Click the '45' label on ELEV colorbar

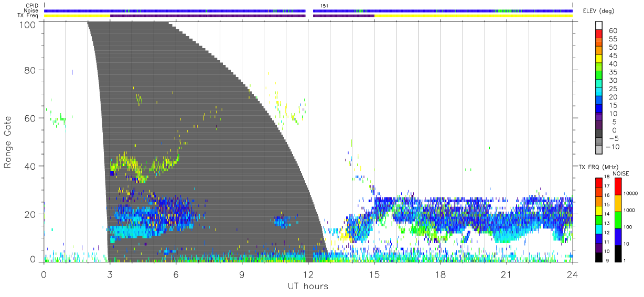pyautogui.click(x=612, y=56)
